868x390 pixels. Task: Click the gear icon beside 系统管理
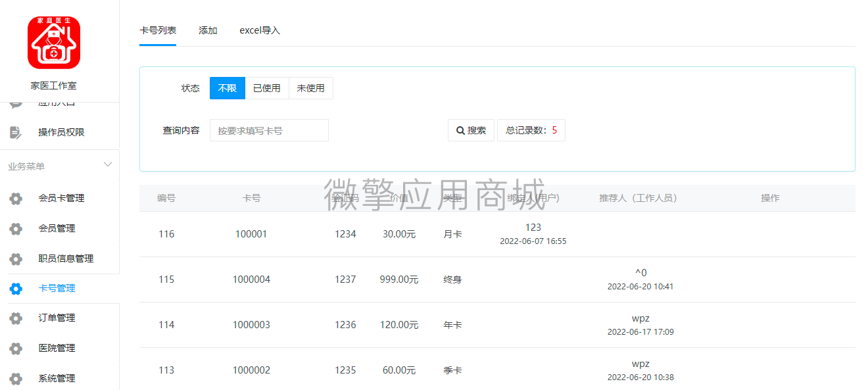[x=16, y=379]
